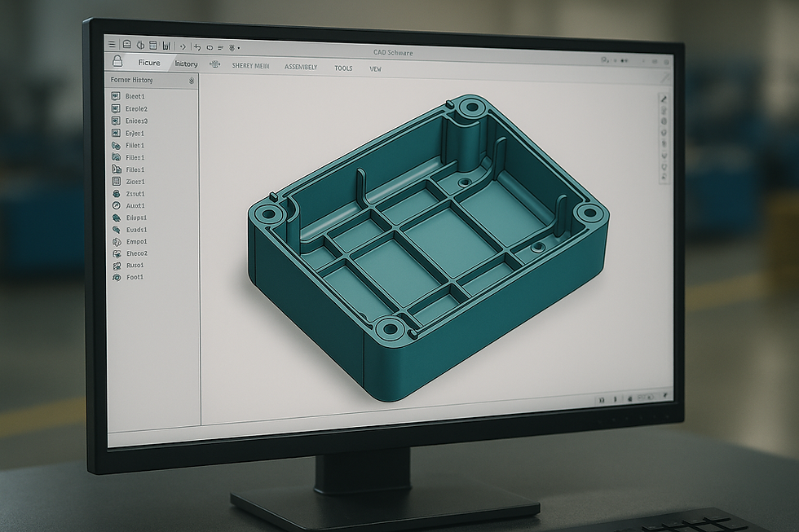Open the Assembly menu
The width and height of the screenshot is (799, 532).
(302, 68)
